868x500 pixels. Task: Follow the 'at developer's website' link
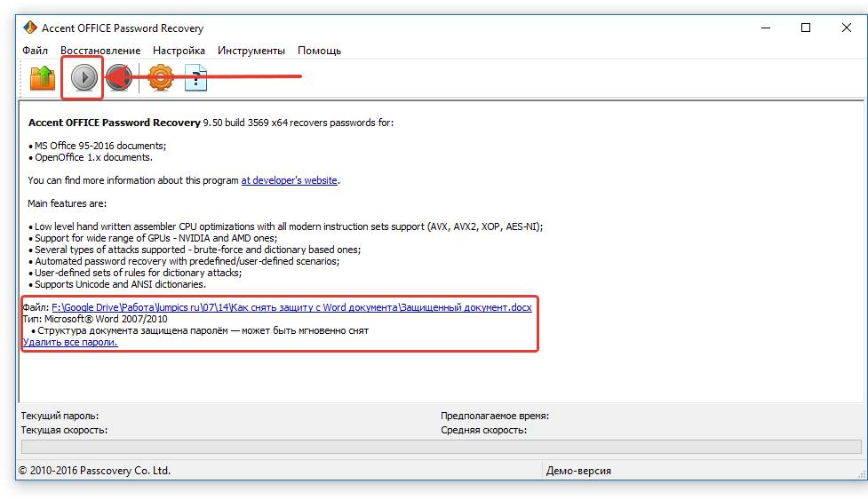pos(289,180)
